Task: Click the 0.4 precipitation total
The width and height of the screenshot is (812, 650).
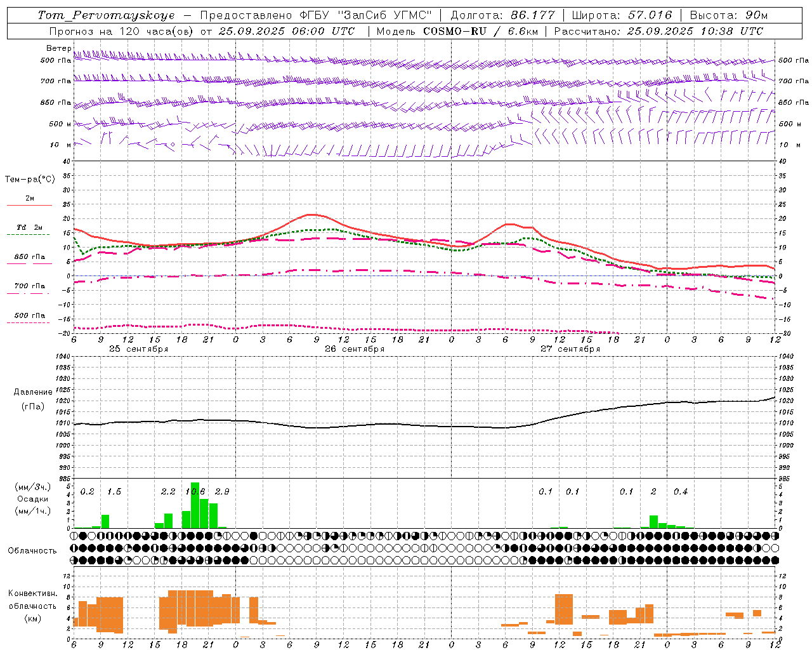Action: [681, 491]
